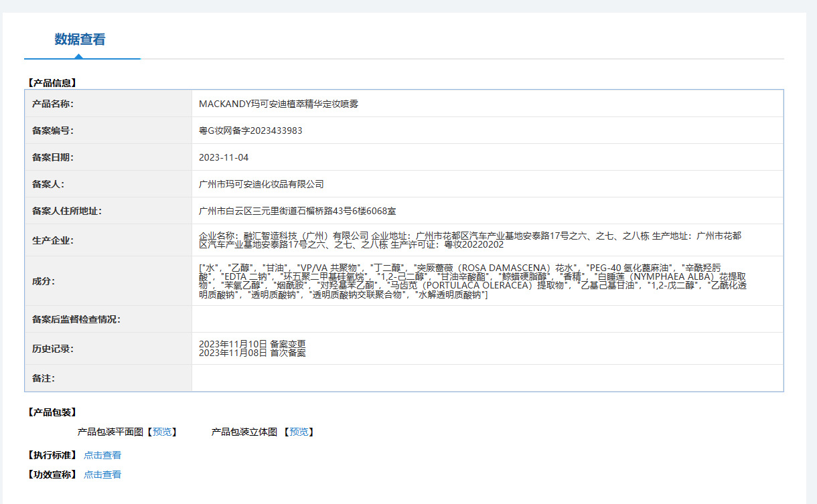Image resolution: width=817 pixels, height=504 pixels.
Task: Select the filer 广州市玛可安迪化妆品有限公司
Action: [261, 184]
